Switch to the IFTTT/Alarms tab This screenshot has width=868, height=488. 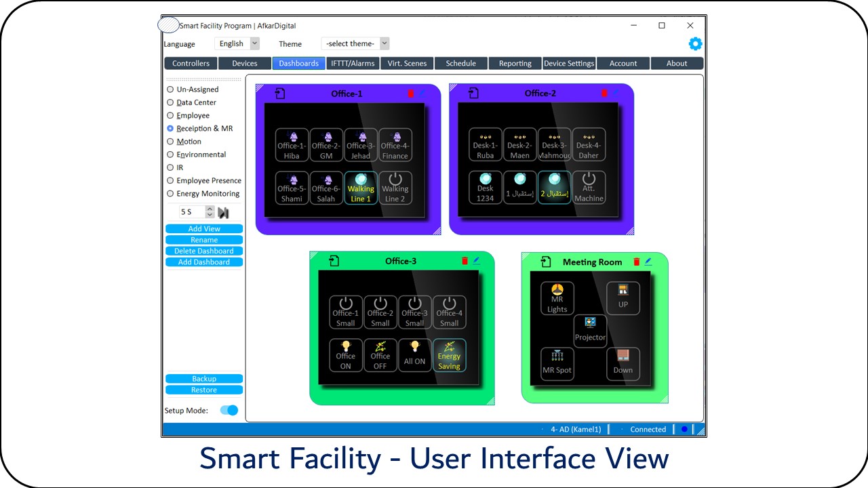tap(353, 63)
